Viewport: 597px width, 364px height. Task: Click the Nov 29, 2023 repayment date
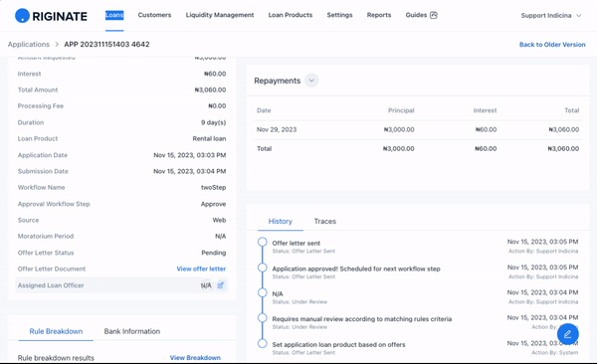pos(277,129)
